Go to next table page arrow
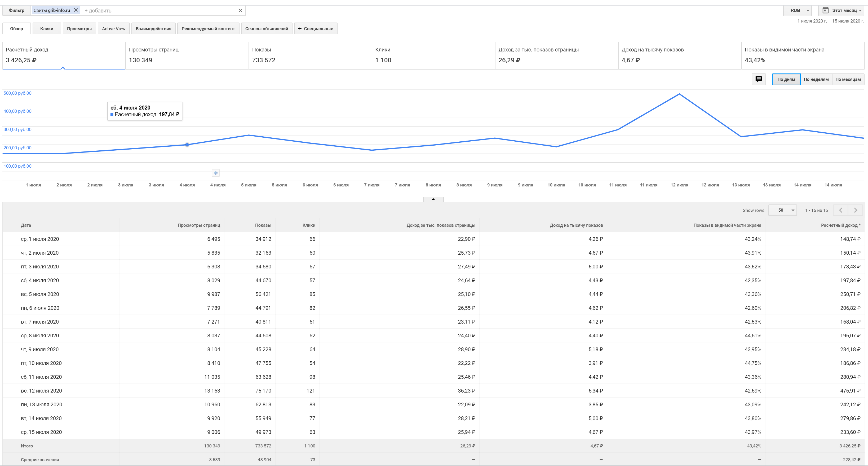Viewport: 868px width, 466px height. tap(855, 210)
